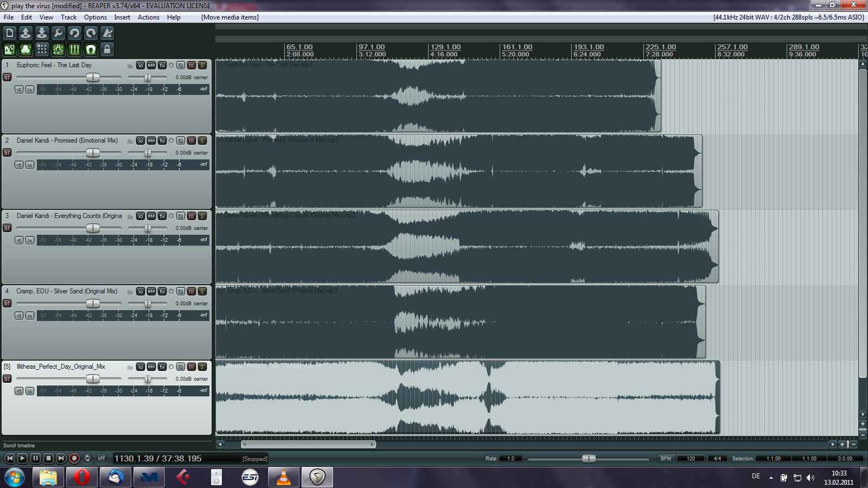Viewport: 868px width, 488px height.
Task: Click the BPM button in transport
Action: click(666, 459)
